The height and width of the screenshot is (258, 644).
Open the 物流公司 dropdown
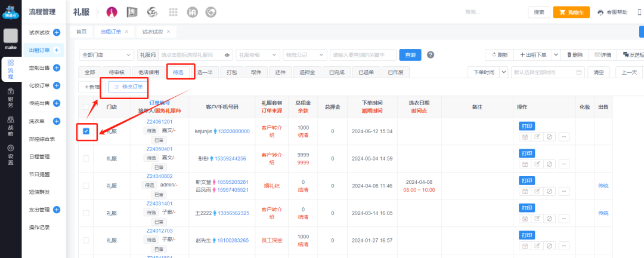(x=304, y=55)
